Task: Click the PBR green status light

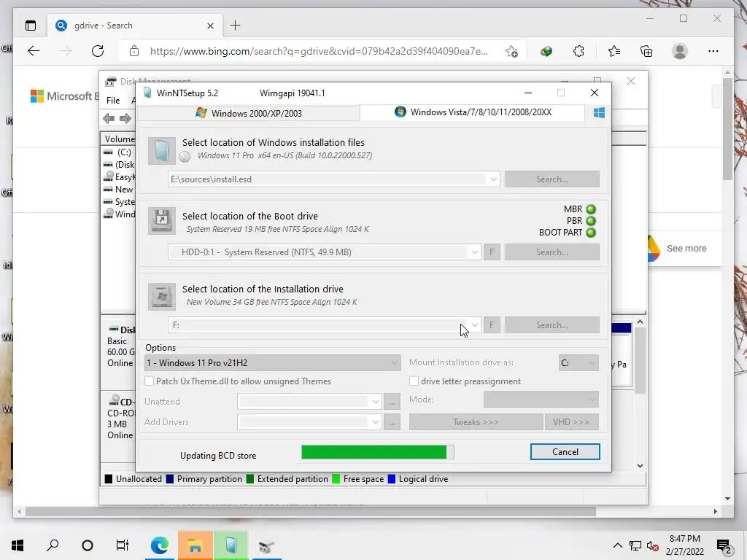Action: tap(591, 221)
